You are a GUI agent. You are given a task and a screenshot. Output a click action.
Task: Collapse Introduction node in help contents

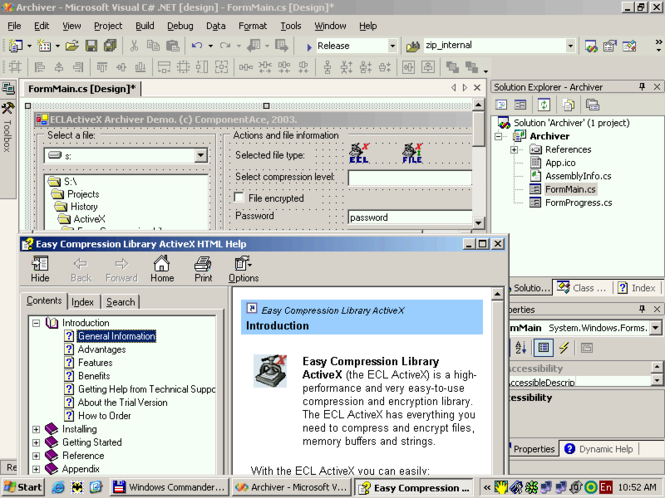pyautogui.click(x=36, y=323)
